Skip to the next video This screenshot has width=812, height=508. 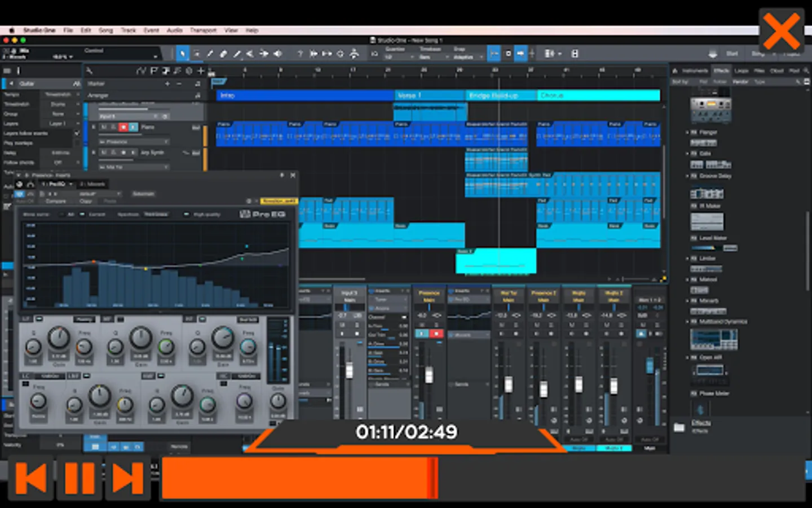128,479
